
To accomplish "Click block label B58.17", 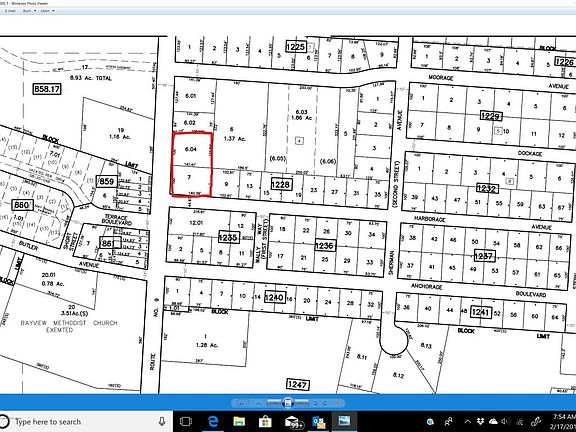I will pos(47,89).
